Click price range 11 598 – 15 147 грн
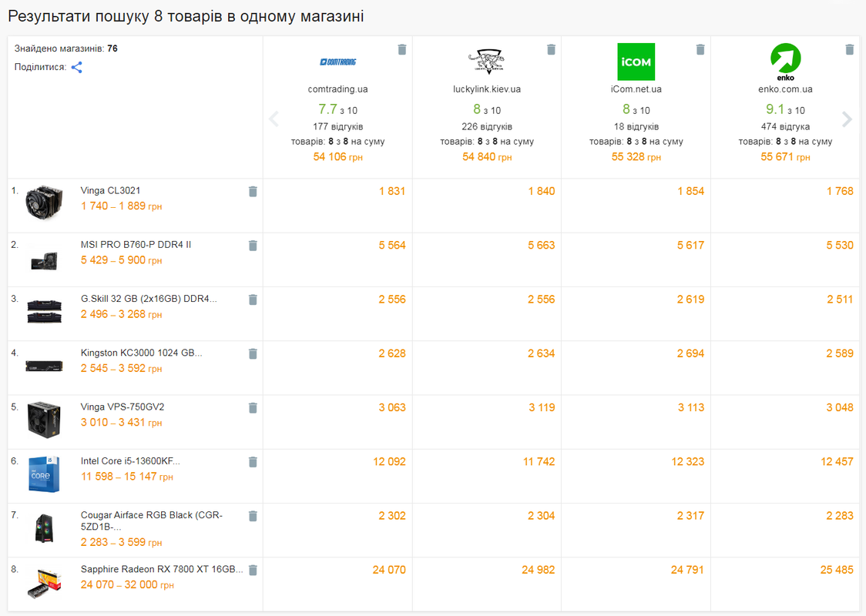 (x=127, y=477)
